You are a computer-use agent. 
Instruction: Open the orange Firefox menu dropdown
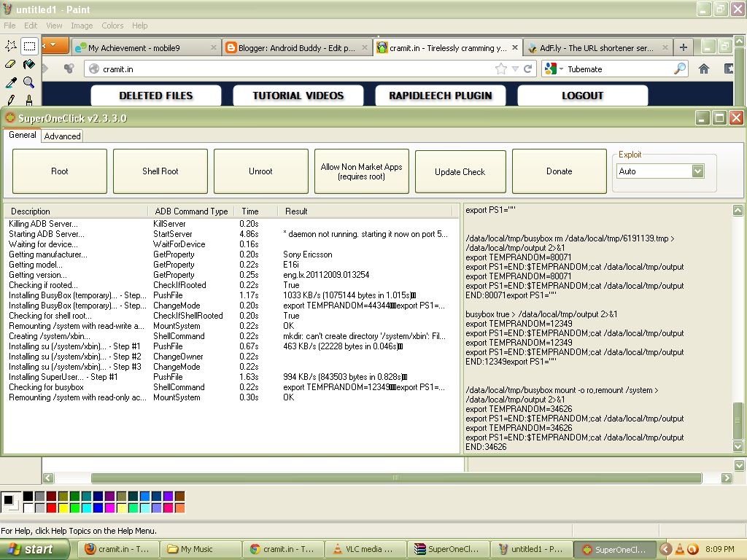[54, 45]
